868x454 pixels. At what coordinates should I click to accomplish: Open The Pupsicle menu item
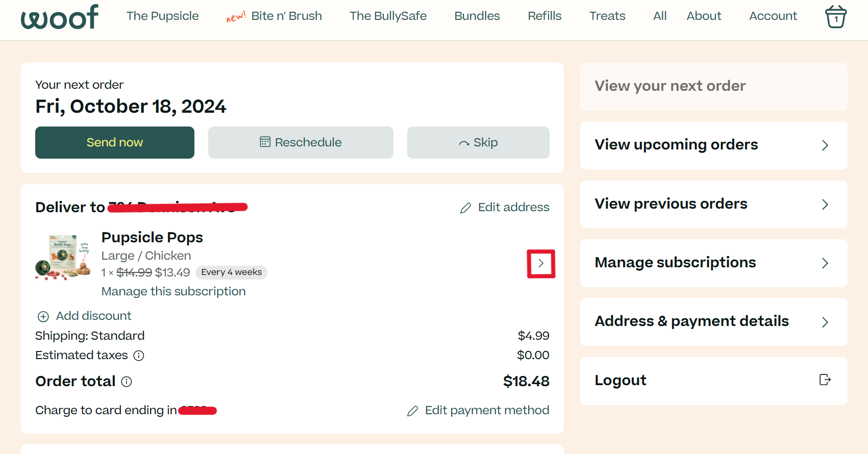click(x=162, y=16)
